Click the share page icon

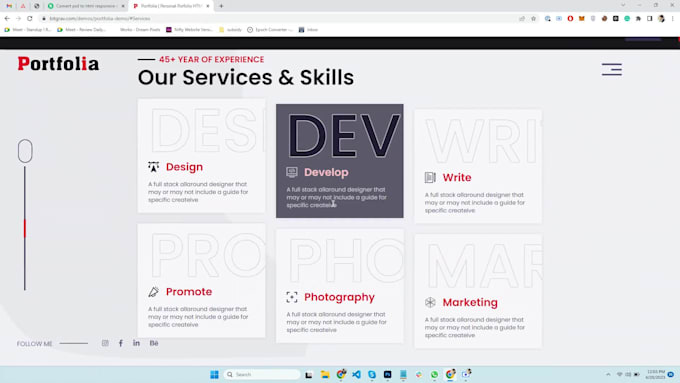(x=522, y=19)
